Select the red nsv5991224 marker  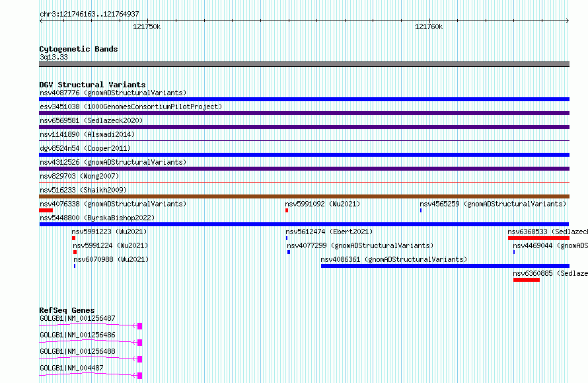click(75, 252)
